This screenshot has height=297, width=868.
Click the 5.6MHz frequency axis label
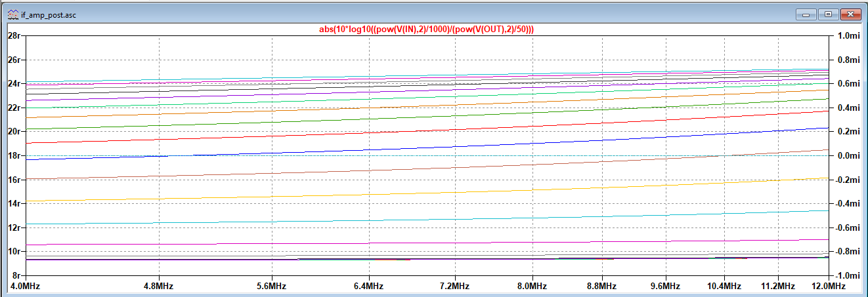pyautogui.click(x=273, y=287)
